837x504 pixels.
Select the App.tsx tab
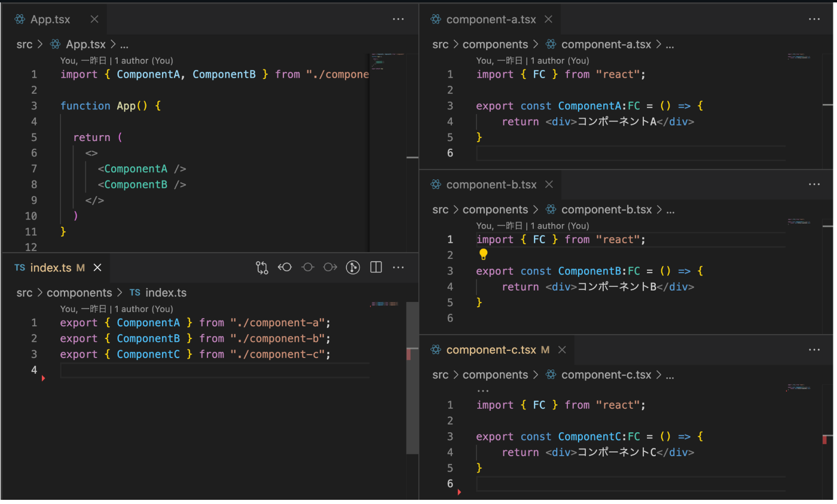pyautogui.click(x=54, y=19)
